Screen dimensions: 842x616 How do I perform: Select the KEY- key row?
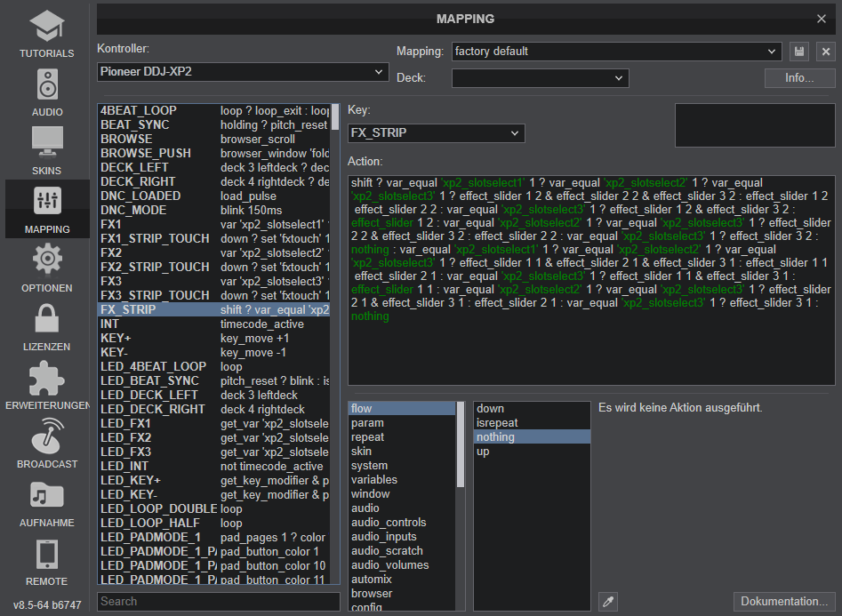pos(214,352)
